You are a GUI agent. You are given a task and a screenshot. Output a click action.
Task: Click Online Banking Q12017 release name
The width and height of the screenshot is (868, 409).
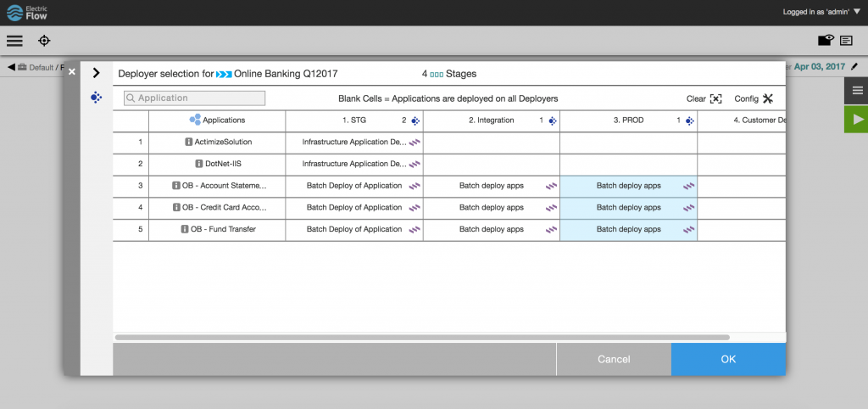[286, 74]
